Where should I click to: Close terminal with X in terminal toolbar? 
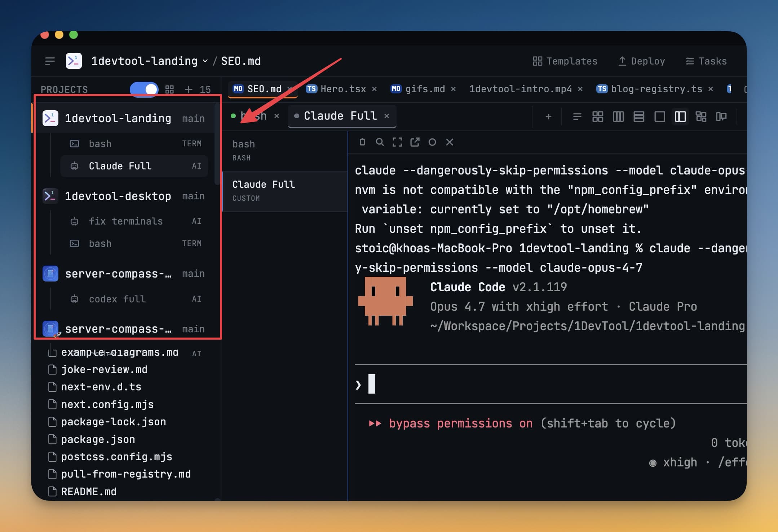click(x=450, y=142)
